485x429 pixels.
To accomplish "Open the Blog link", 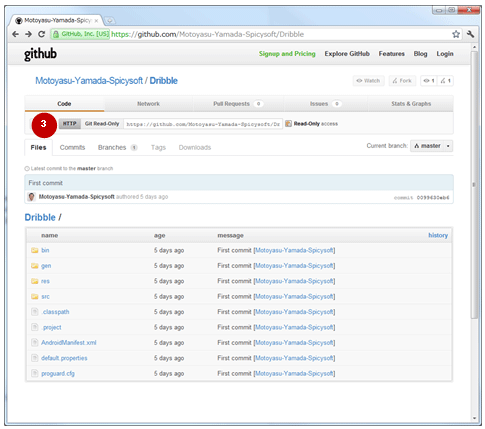I will (x=420, y=54).
